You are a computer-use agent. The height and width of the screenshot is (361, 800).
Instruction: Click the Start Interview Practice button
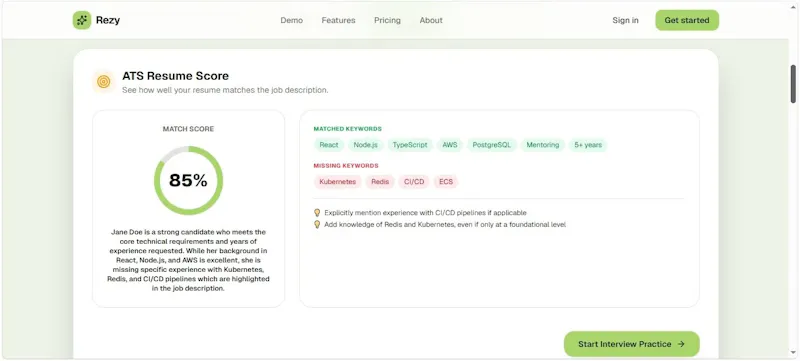632,344
